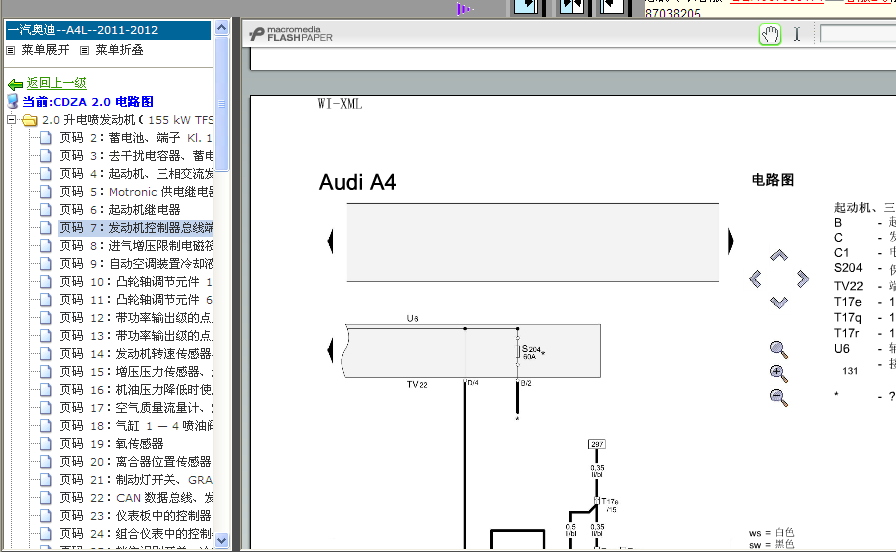Click the plain magnifier icon
The width and height of the screenshot is (896, 552).
[x=778, y=349]
